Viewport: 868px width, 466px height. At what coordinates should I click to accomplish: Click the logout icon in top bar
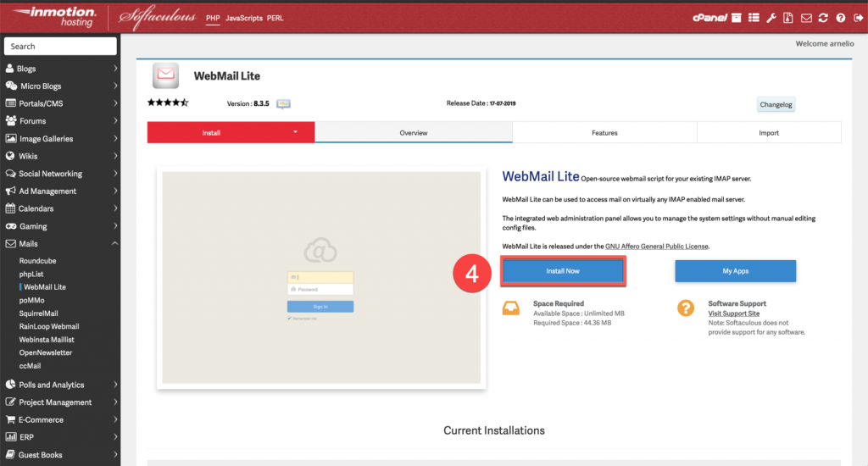[858, 18]
